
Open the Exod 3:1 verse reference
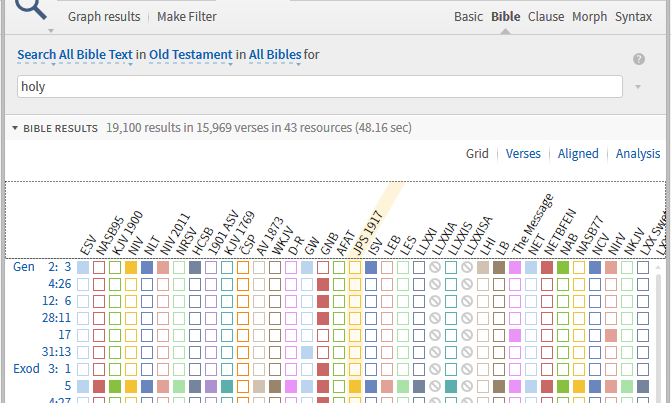coord(42,369)
